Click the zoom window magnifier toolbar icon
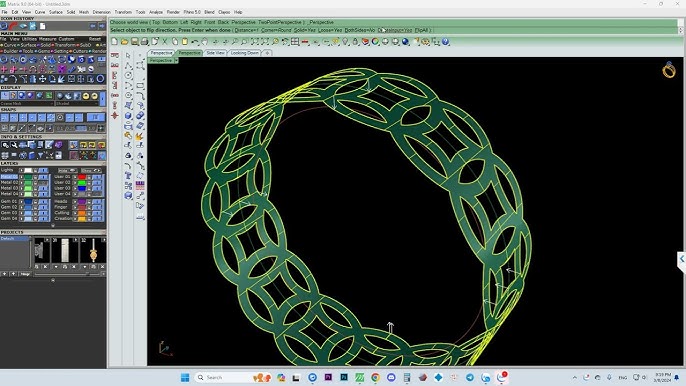The height and width of the screenshot is (386, 686). pos(245,42)
